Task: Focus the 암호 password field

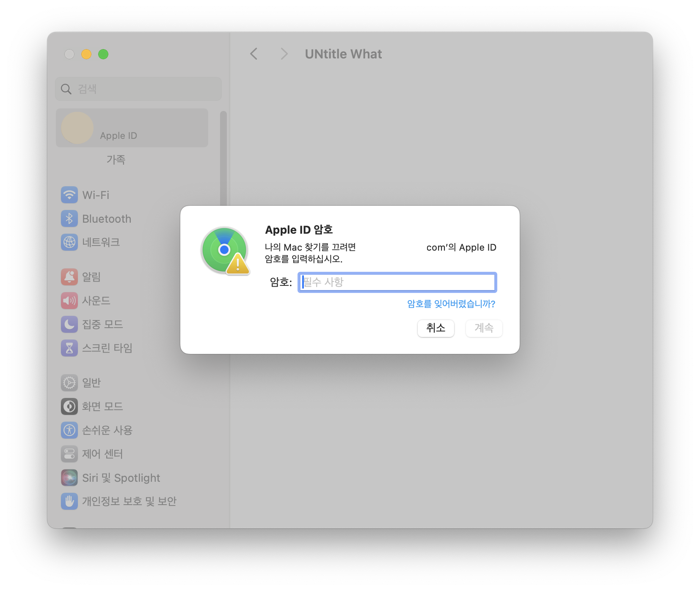Action: [397, 282]
